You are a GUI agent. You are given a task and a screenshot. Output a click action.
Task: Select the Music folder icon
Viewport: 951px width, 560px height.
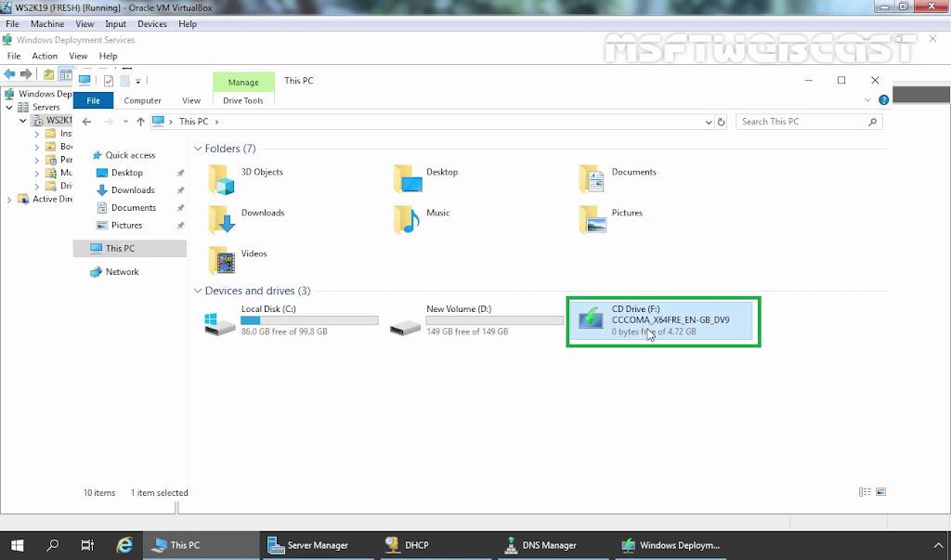point(407,220)
